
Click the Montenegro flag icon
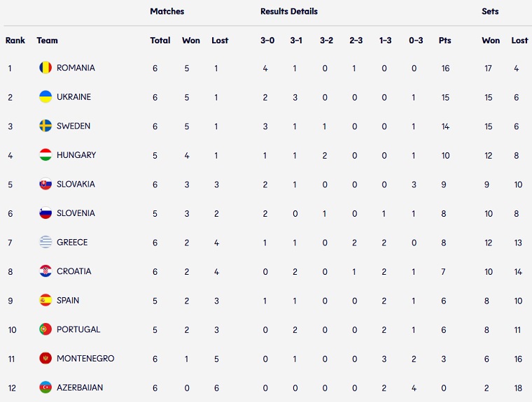[x=45, y=359]
